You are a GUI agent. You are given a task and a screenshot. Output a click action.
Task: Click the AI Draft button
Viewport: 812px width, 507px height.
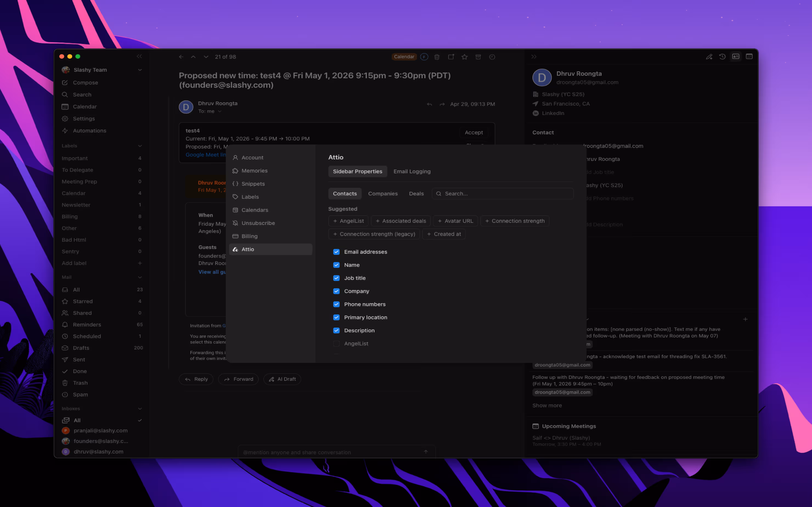tap(282, 379)
